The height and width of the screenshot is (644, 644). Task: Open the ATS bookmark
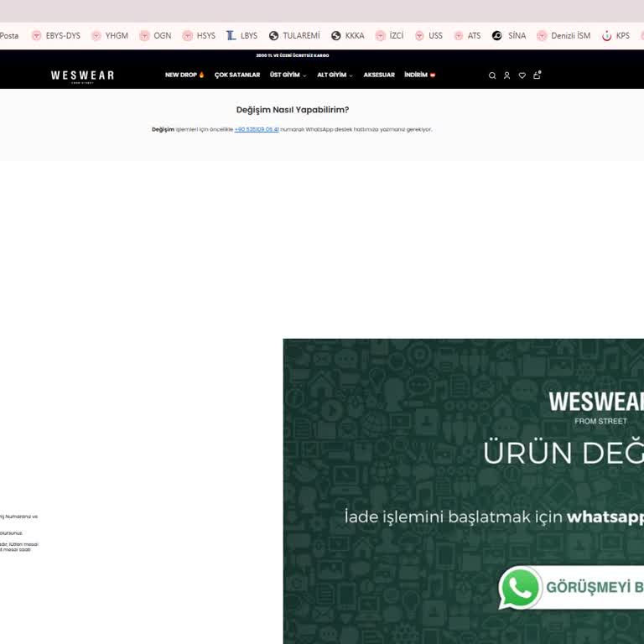point(467,36)
